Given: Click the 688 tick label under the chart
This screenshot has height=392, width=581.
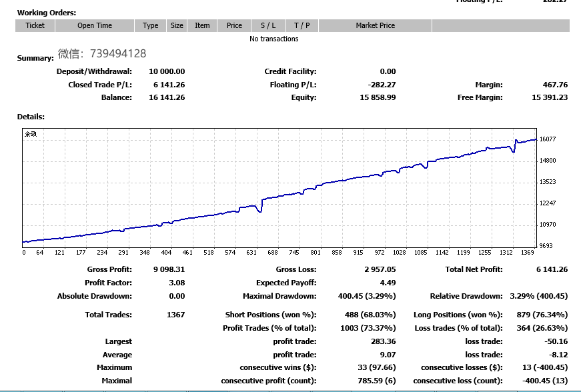Looking at the screenshot, I should click(x=273, y=253).
